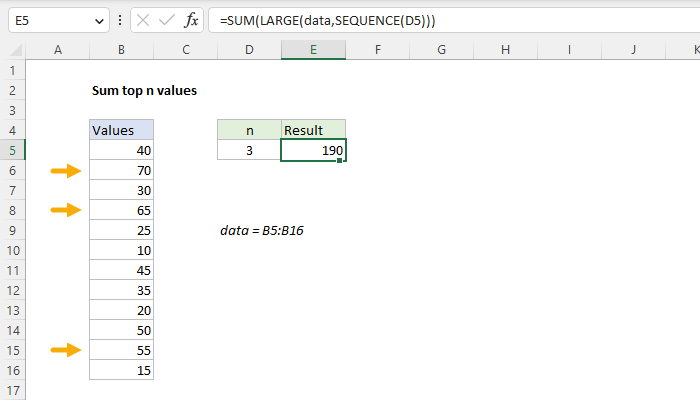Select row 10 header
This screenshot has height=400, width=700.
click(12, 250)
